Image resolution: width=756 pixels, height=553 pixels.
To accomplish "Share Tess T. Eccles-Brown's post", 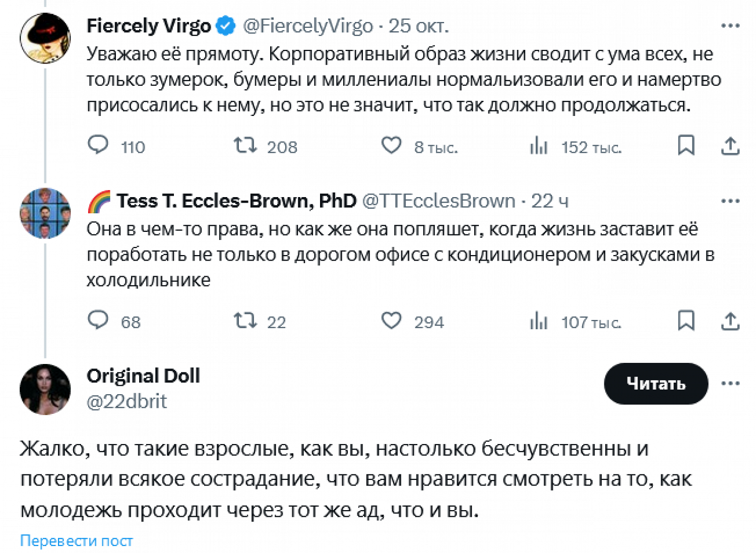I will click(x=730, y=321).
